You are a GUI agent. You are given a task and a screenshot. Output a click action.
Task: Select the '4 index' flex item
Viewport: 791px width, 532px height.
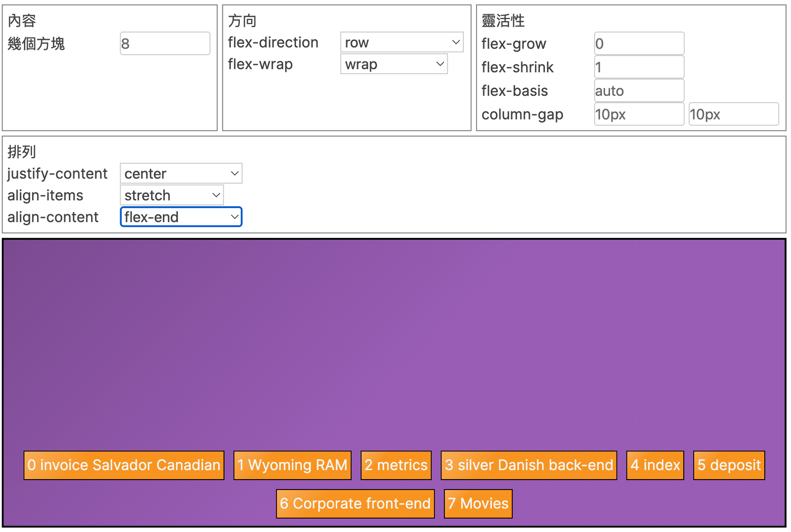tap(655, 465)
